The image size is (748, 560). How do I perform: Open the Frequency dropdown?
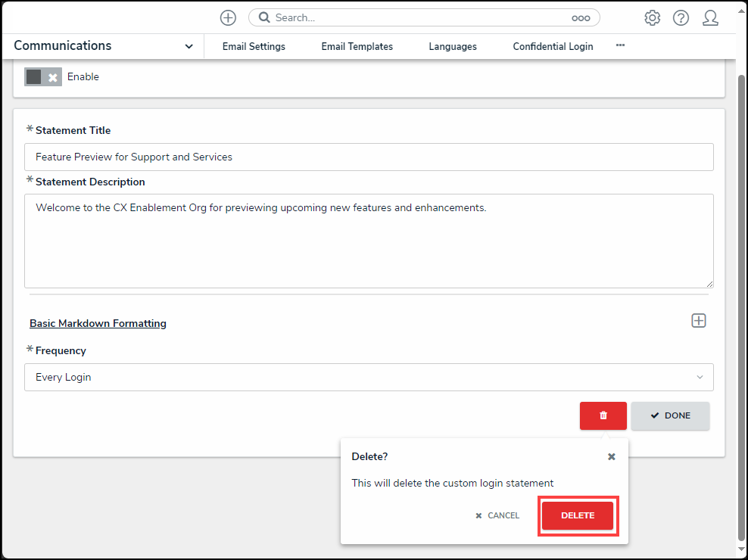[x=369, y=377]
